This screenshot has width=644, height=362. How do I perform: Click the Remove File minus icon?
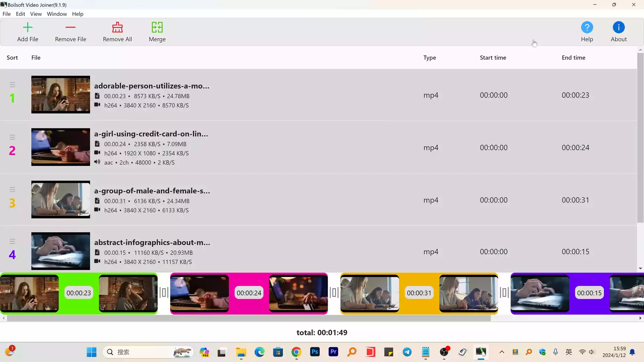[x=70, y=27]
